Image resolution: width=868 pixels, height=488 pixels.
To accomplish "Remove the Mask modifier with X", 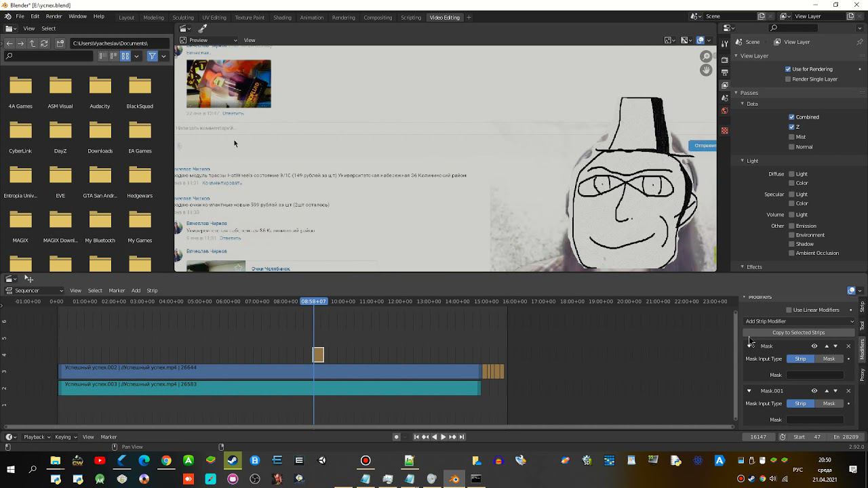I will (x=848, y=346).
